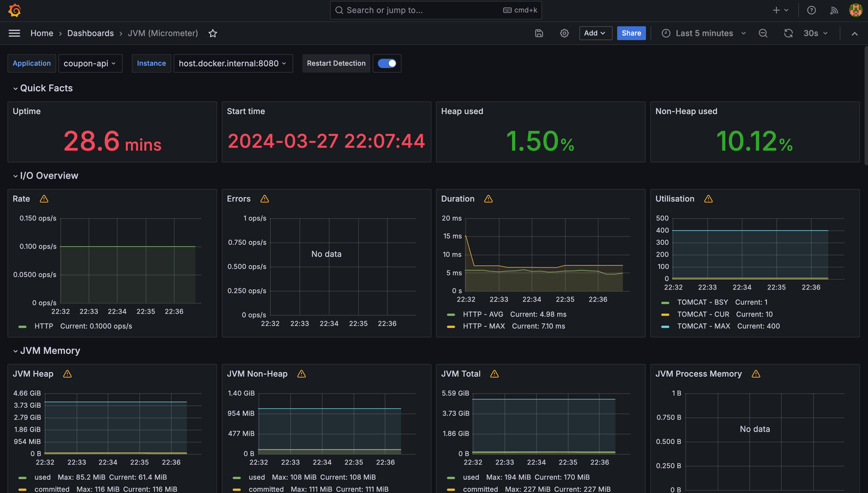Click the save dashboard icon

click(x=539, y=33)
